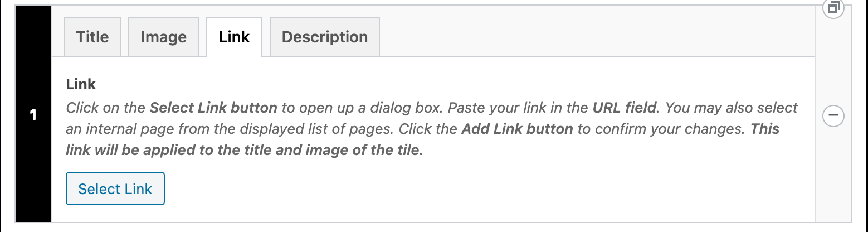This screenshot has height=232, width=868.
Task: Click the bold 'URL field' text
Action: [x=626, y=107]
